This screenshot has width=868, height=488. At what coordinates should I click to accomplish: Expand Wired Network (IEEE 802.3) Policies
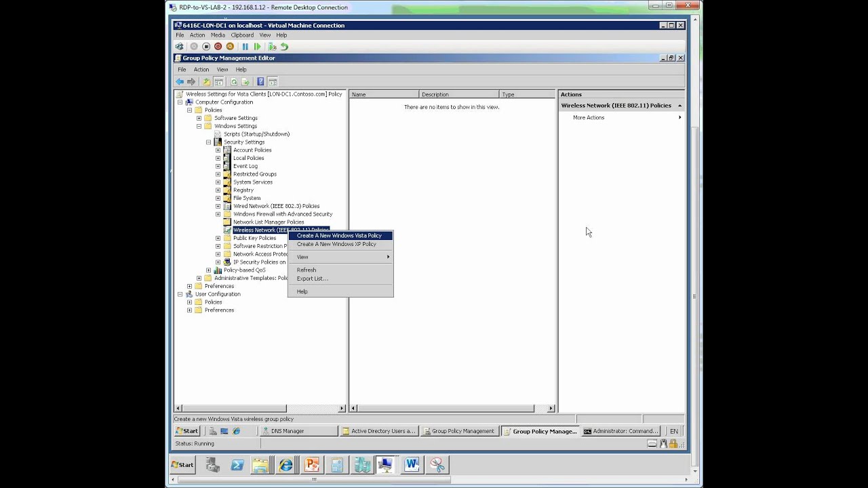[x=218, y=206]
